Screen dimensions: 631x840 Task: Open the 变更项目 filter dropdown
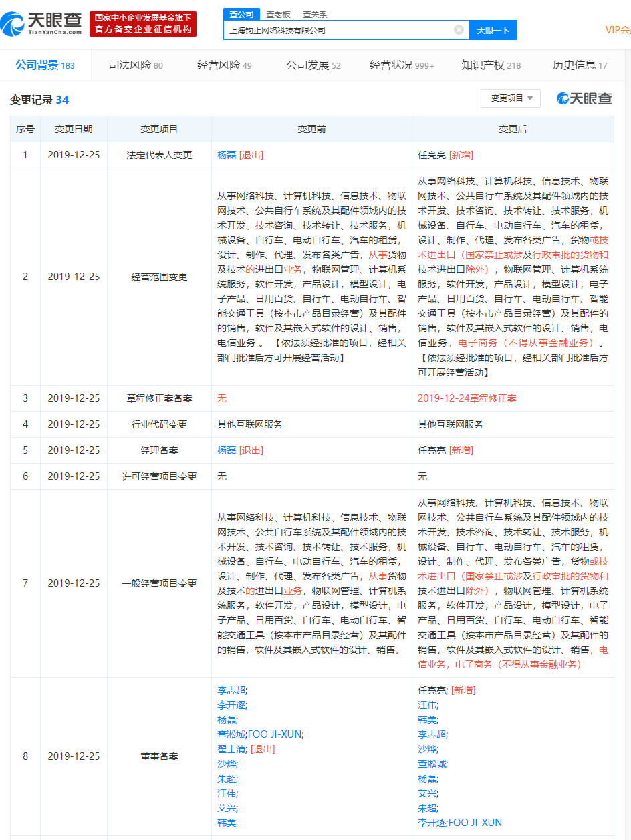tap(511, 98)
